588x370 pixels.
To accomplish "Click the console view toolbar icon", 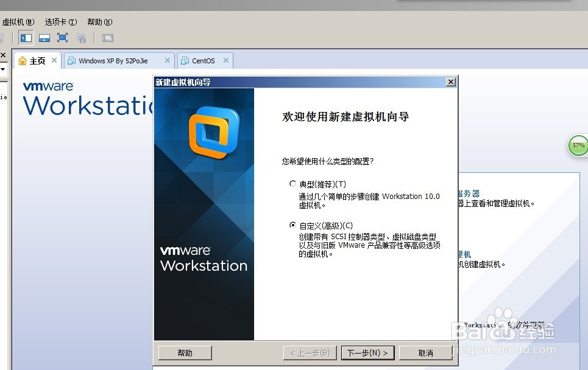I will click(108, 38).
